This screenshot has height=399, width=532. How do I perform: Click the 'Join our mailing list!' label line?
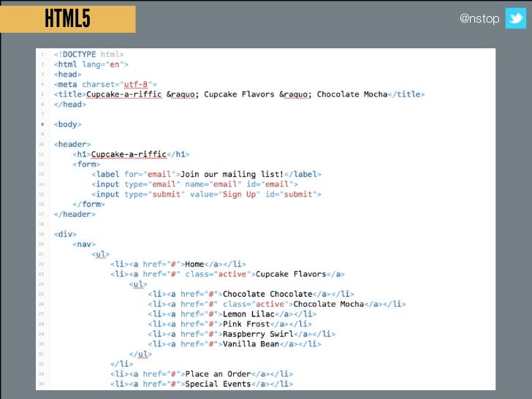point(206,175)
